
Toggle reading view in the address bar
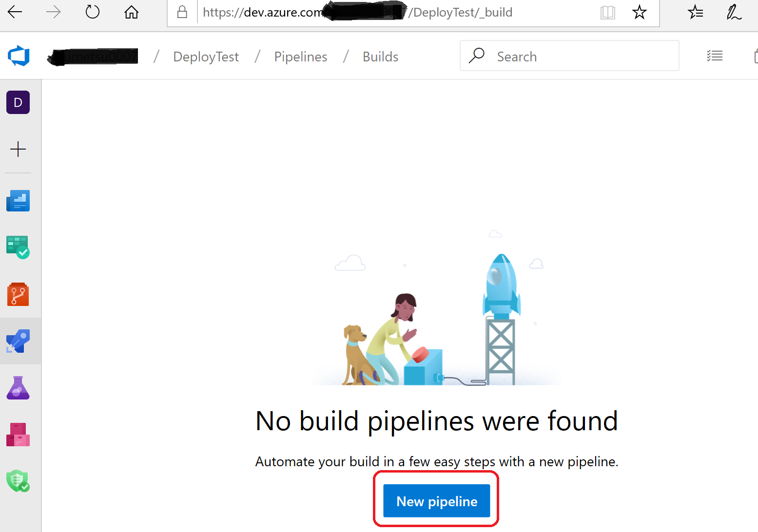pyautogui.click(x=608, y=13)
